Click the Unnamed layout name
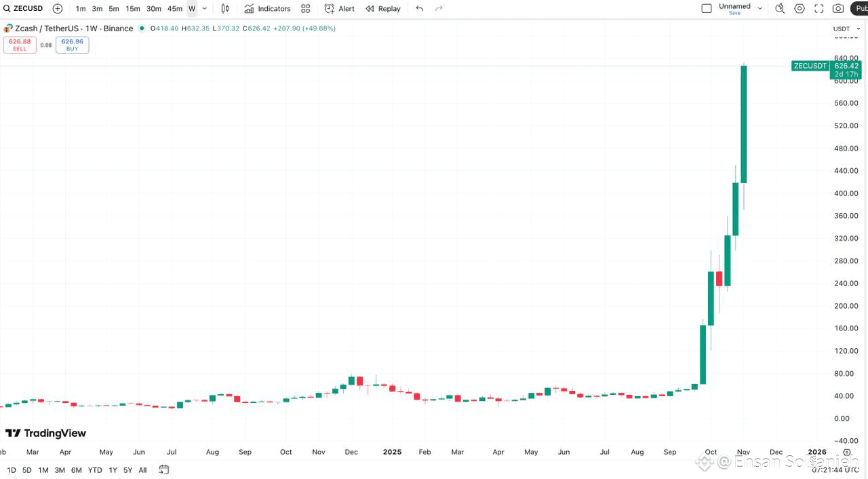The height and width of the screenshot is (479, 868). click(x=735, y=6)
